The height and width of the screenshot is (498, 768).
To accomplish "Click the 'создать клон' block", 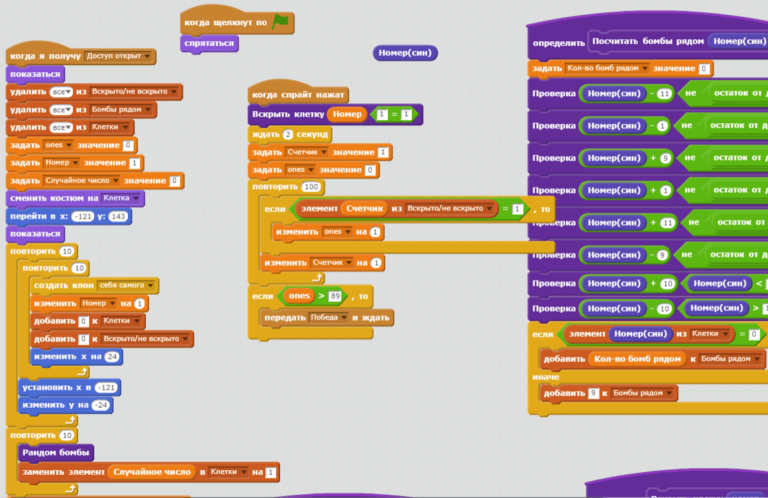I will pos(64,285).
